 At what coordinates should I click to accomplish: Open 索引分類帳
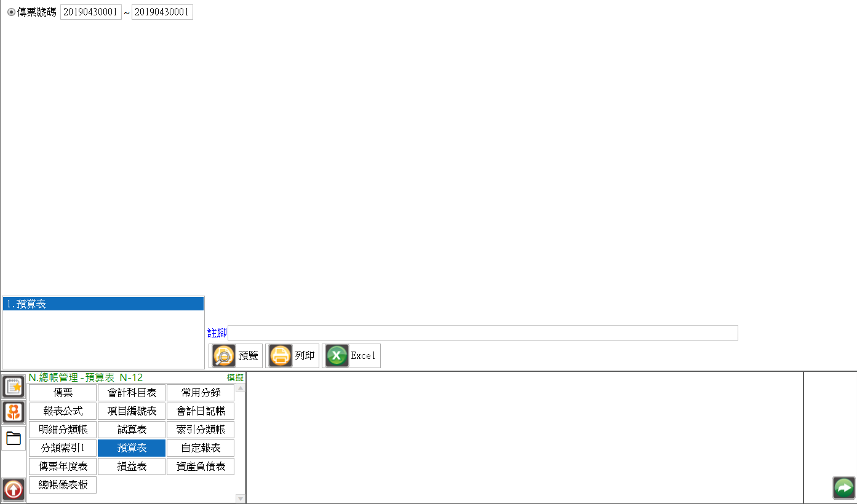click(201, 430)
